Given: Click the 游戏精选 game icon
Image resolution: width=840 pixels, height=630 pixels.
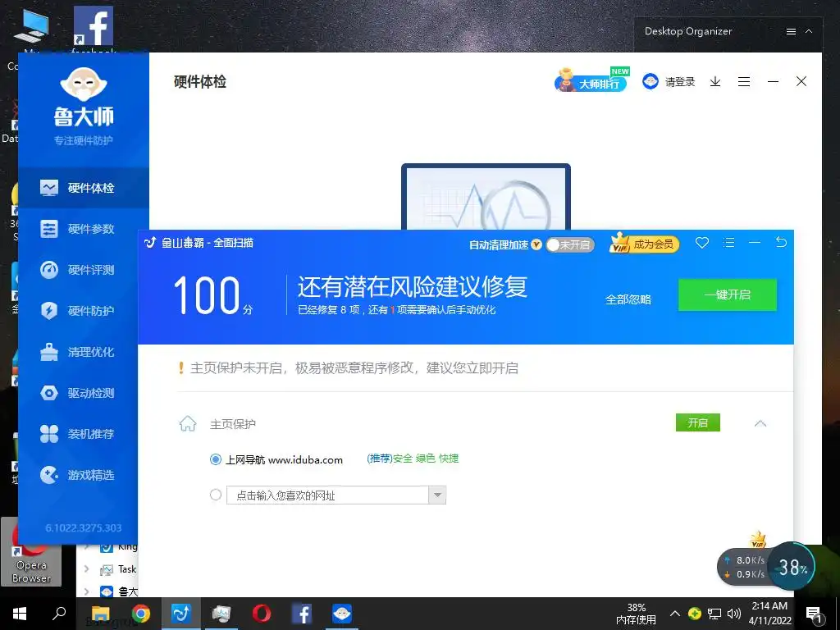Looking at the screenshot, I should coord(48,475).
